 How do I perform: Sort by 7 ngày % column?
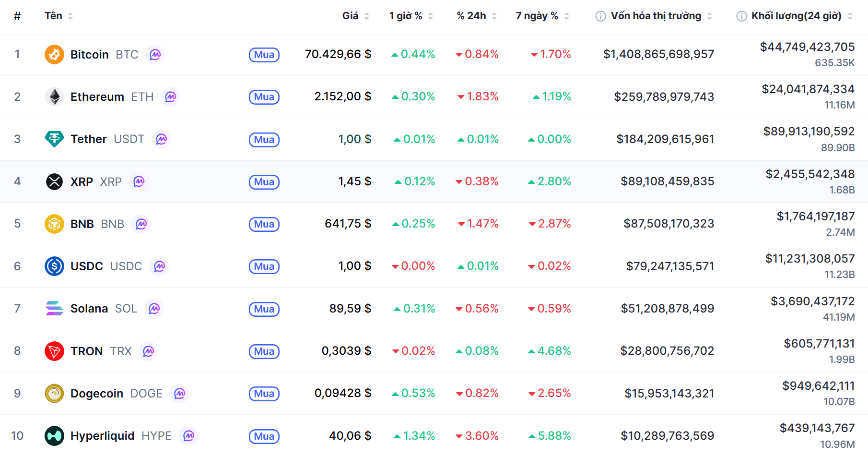[x=542, y=16]
